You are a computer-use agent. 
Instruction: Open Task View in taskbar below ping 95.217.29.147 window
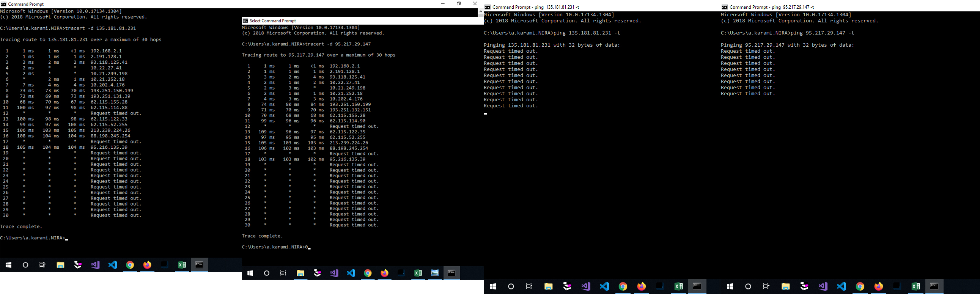766,286
